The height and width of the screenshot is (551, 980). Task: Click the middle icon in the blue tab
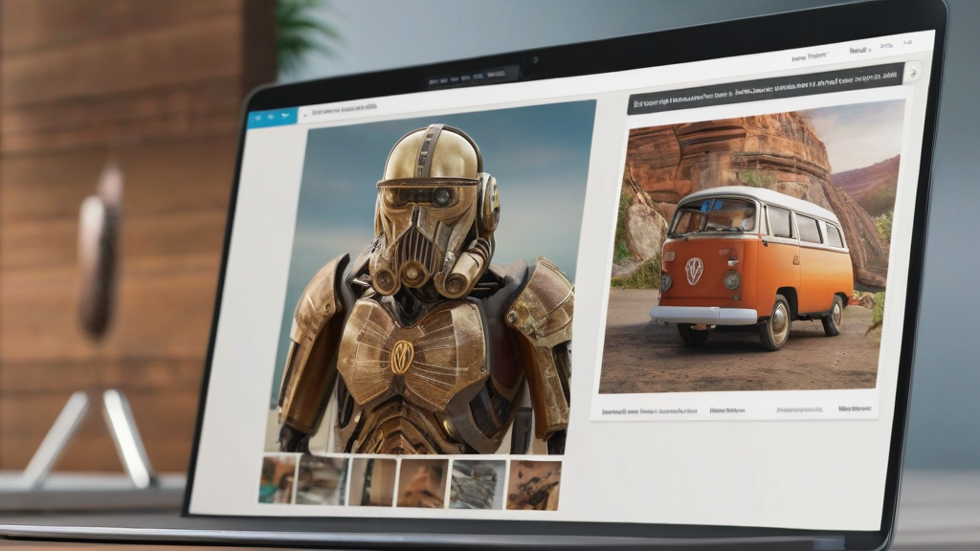pos(271,116)
